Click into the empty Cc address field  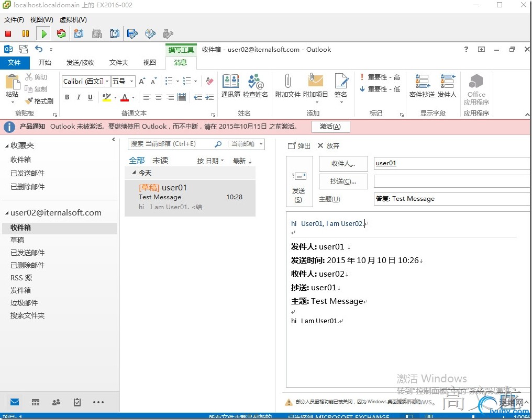[452, 181]
